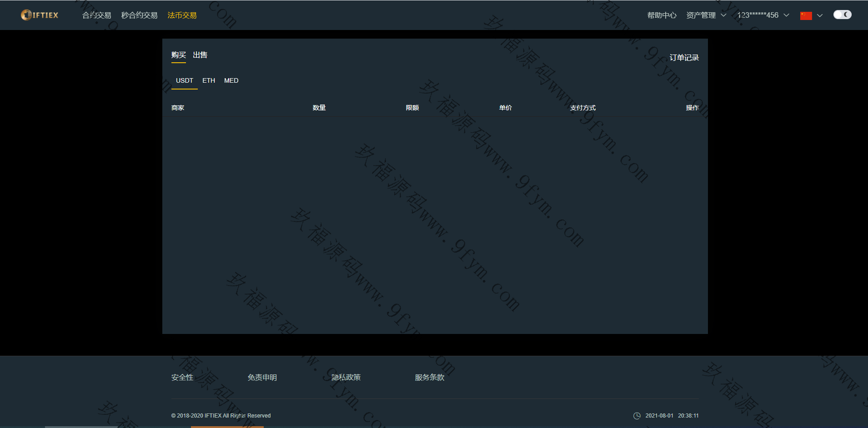
Task: Switch to the ETH currency tab
Action: click(x=209, y=80)
